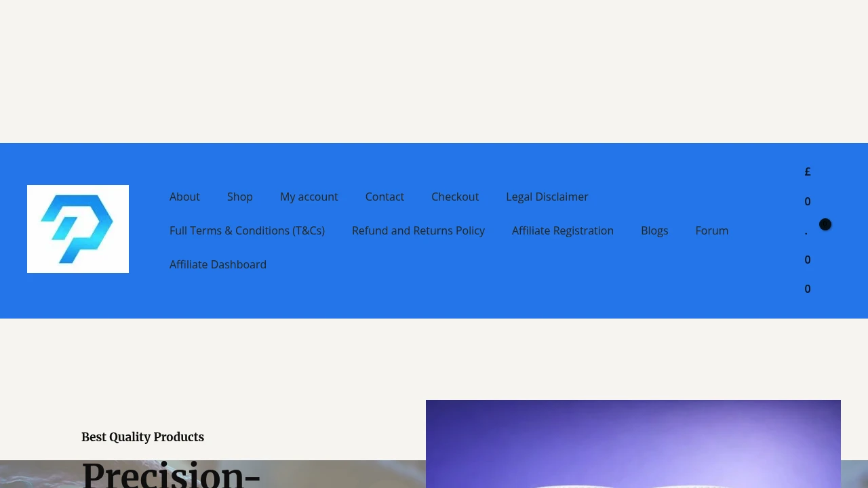Open Full Terms & Conditions (T&Cs)
The height and width of the screenshot is (488, 868).
coord(247,230)
